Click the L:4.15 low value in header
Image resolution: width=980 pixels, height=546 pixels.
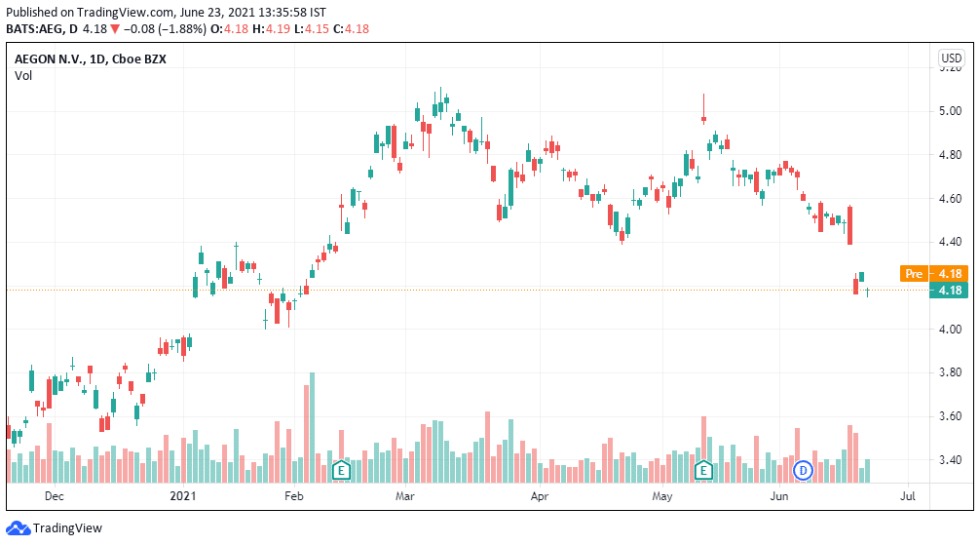click(x=312, y=29)
